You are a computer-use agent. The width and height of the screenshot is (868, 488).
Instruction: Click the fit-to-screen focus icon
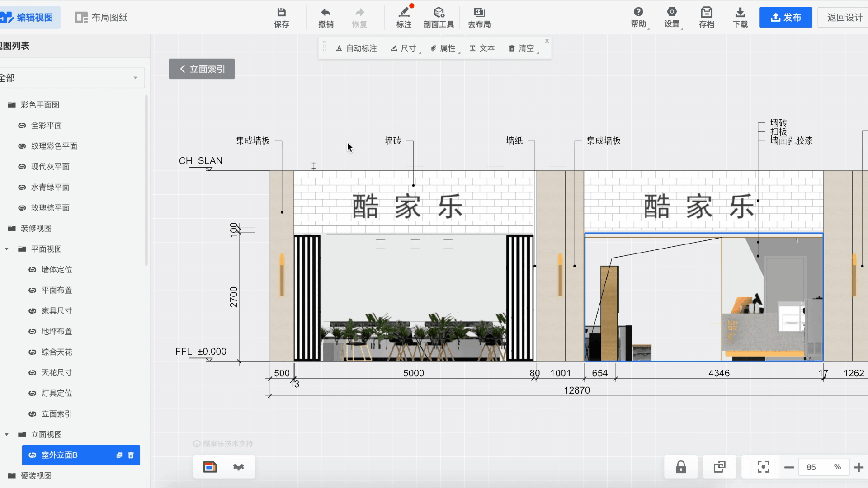coord(763,467)
